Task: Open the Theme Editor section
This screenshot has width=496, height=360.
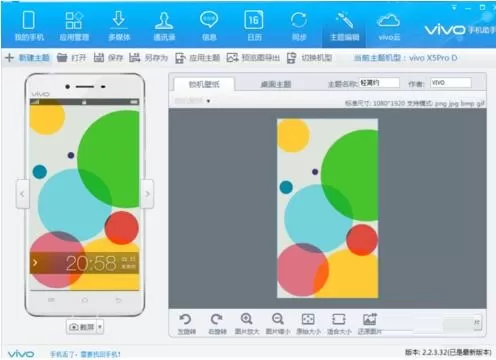Action: [x=344, y=27]
